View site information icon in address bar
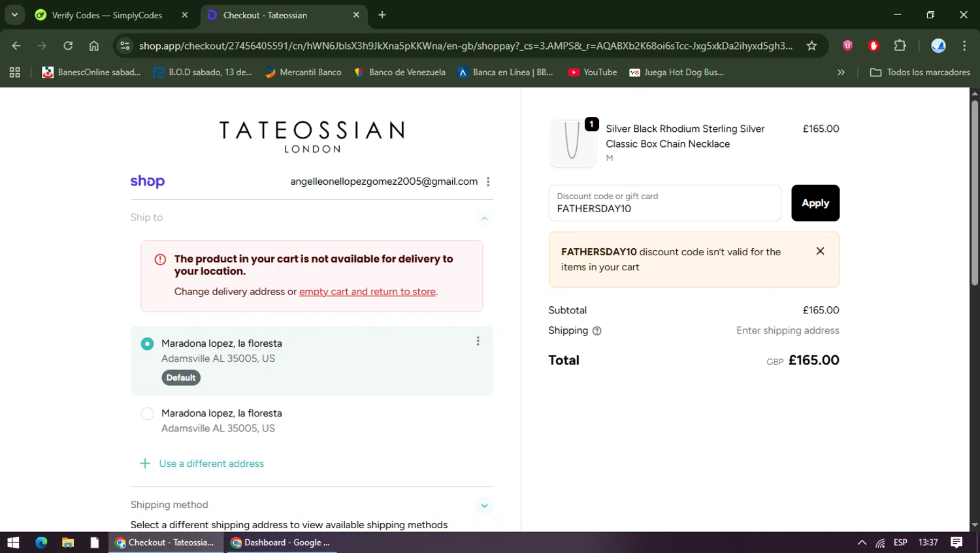This screenshot has height=553, width=980. [x=125, y=46]
